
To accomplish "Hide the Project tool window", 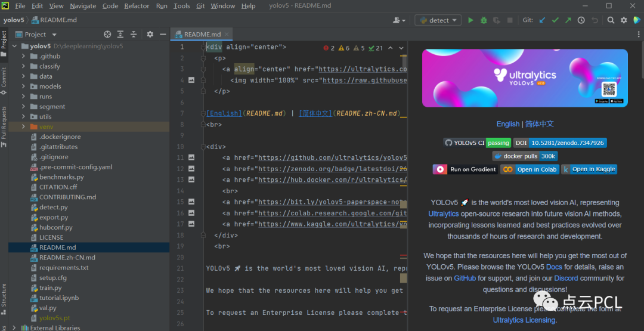I will pos(163,35).
